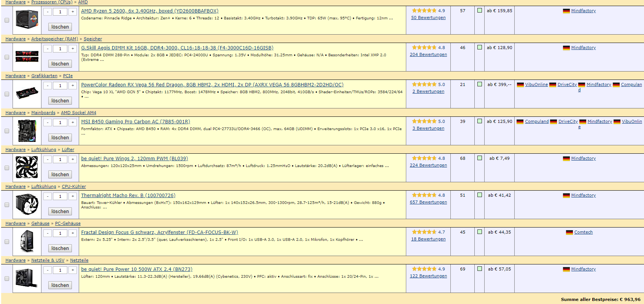Open VibuOnline shop link for Vega 56
Viewport: 644px width, 304px height.
536,84
